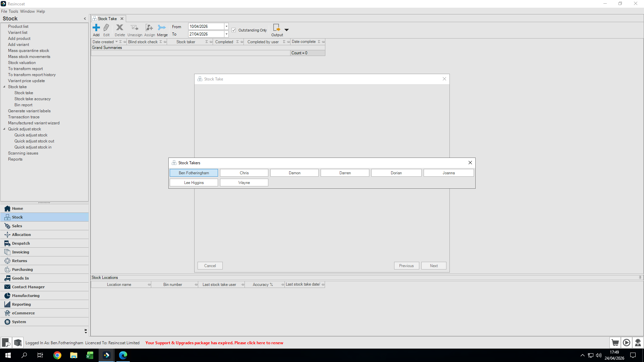Open the Tools menu
Viewport: 644px width, 362px height.
[x=13, y=11]
